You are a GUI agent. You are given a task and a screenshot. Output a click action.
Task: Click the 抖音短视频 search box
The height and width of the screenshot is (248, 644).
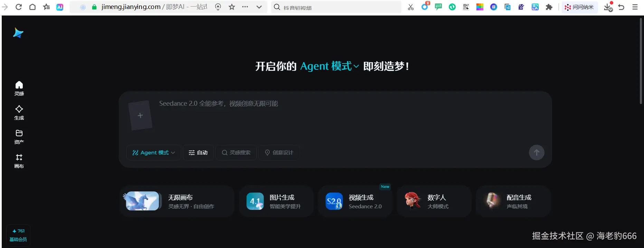click(336, 7)
